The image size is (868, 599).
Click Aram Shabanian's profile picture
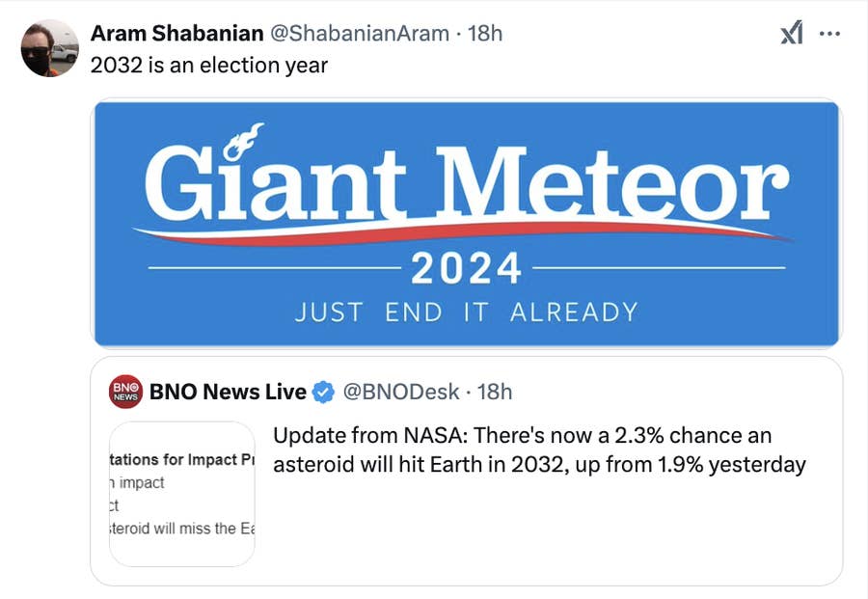tap(50, 44)
